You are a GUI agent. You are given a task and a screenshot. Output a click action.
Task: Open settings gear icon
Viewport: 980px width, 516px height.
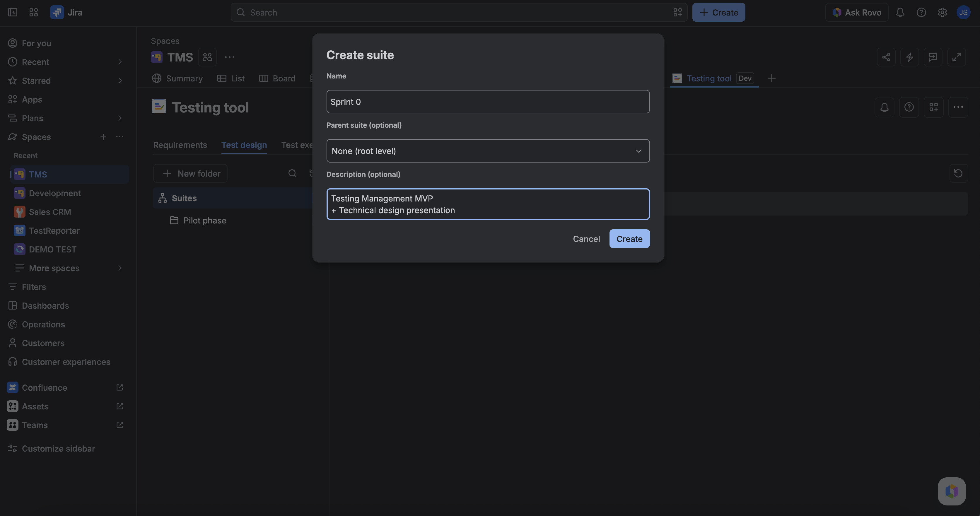point(942,13)
